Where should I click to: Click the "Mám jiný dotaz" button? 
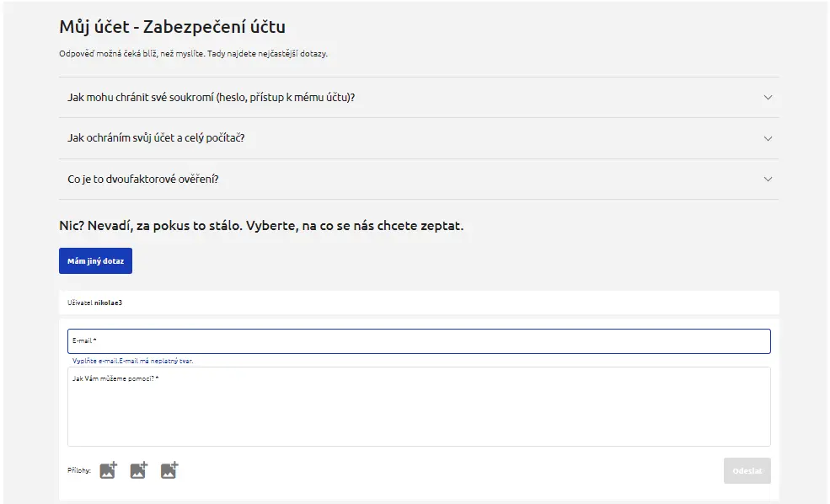[x=96, y=261]
